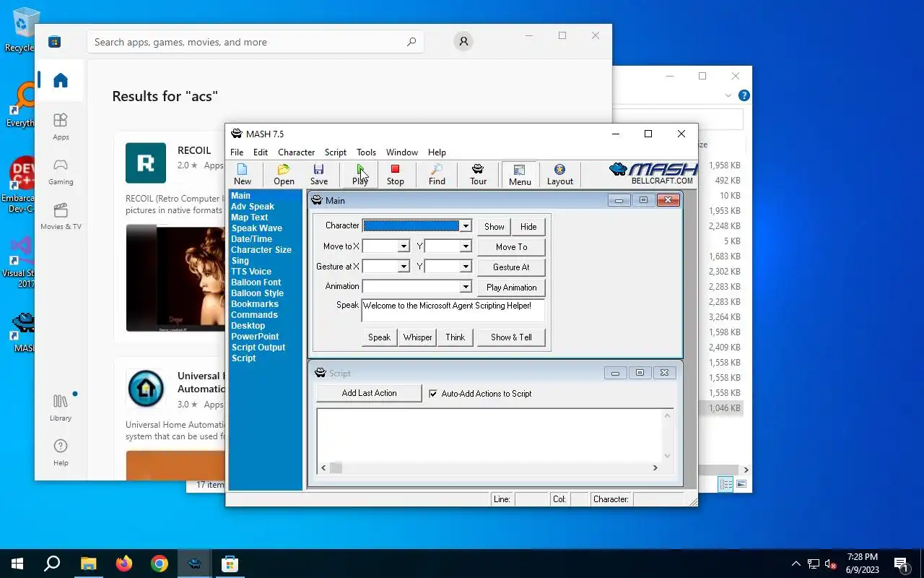Click the New toolbar icon in MASH

click(243, 175)
